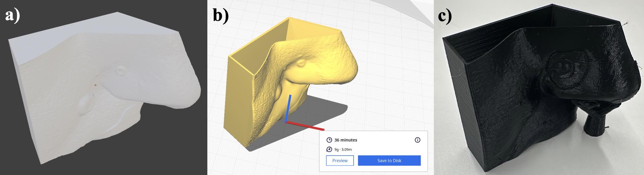This screenshot has height=175, width=644.
Task: Click the filament spool icon beside 9g
Action: point(329,149)
